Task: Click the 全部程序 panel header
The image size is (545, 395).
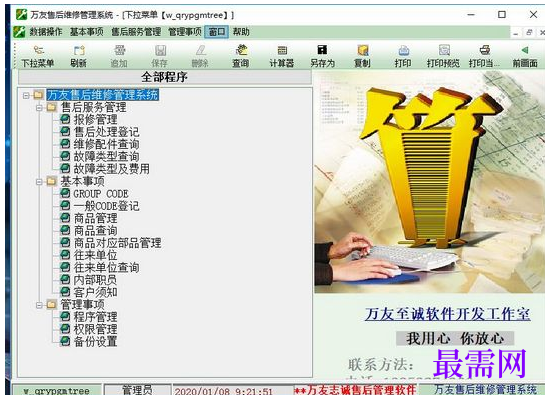Action: [x=164, y=77]
